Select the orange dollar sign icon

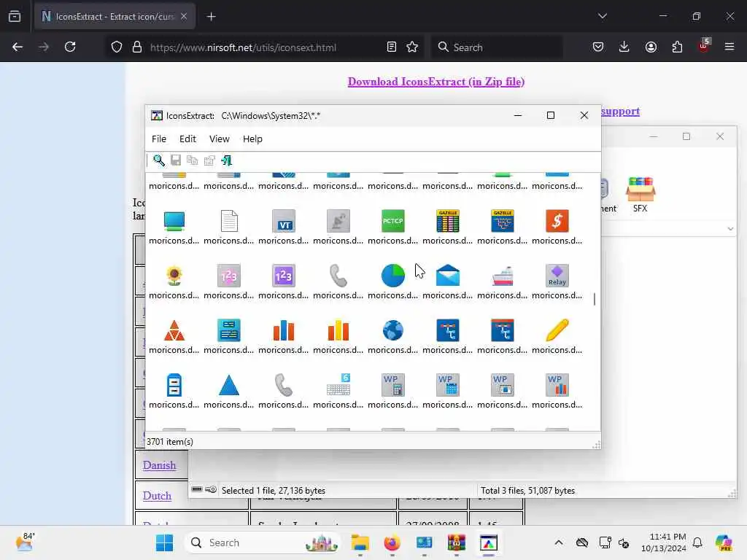point(557,222)
